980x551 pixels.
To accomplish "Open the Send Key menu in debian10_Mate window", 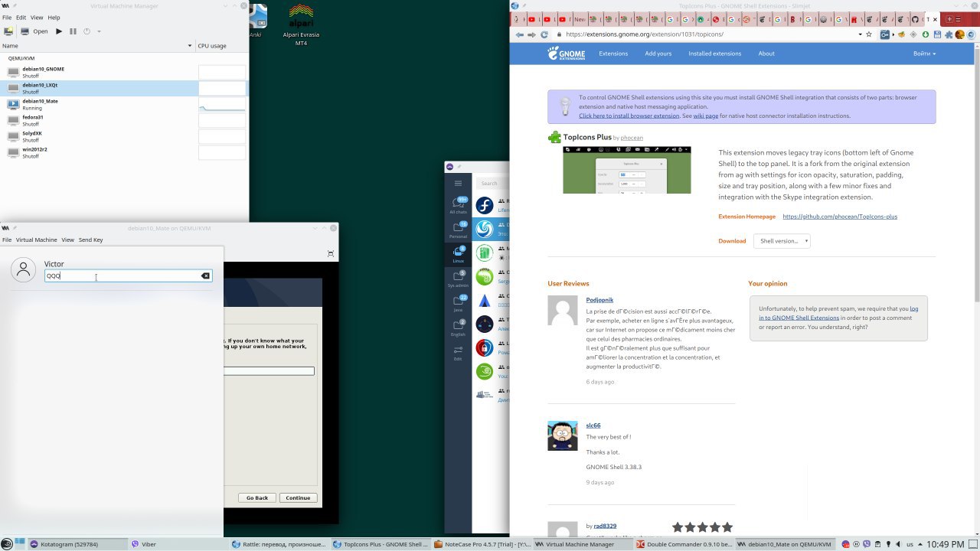I will (x=90, y=240).
